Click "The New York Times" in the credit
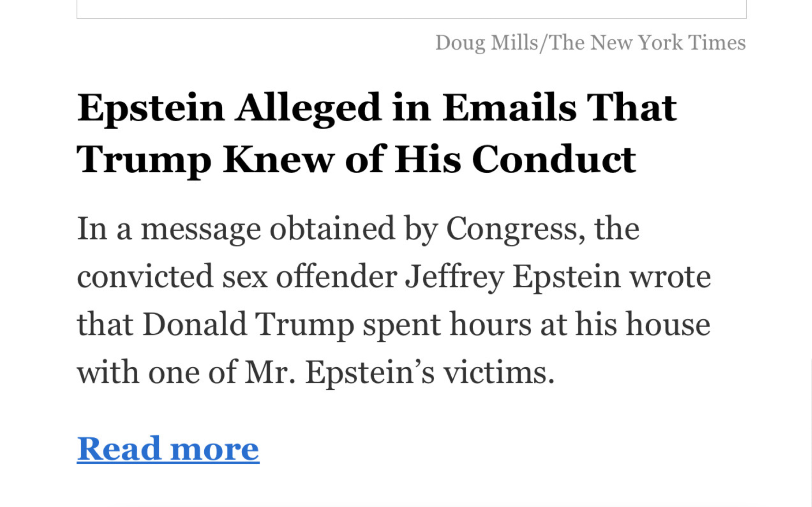Image resolution: width=812 pixels, height=507 pixels. point(647,43)
